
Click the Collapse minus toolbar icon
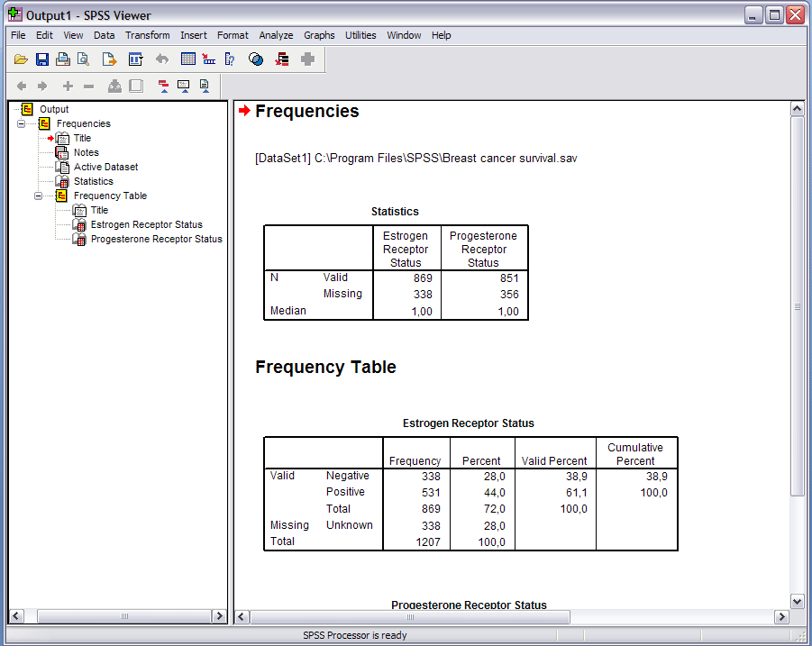pyautogui.click(x=88, y=86)
